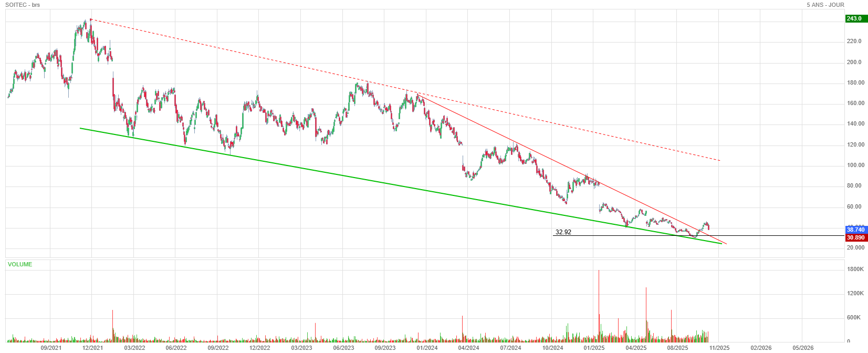Click the tallest red volume spike bar
This screenshot has height=353, width=868.
tap(599, 306)
